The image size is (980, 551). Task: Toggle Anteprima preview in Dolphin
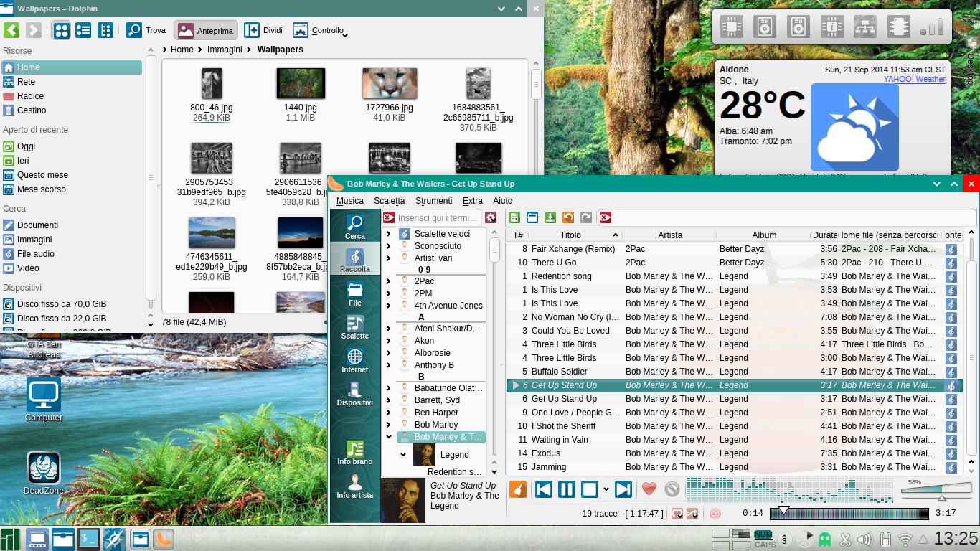(206, 30)
